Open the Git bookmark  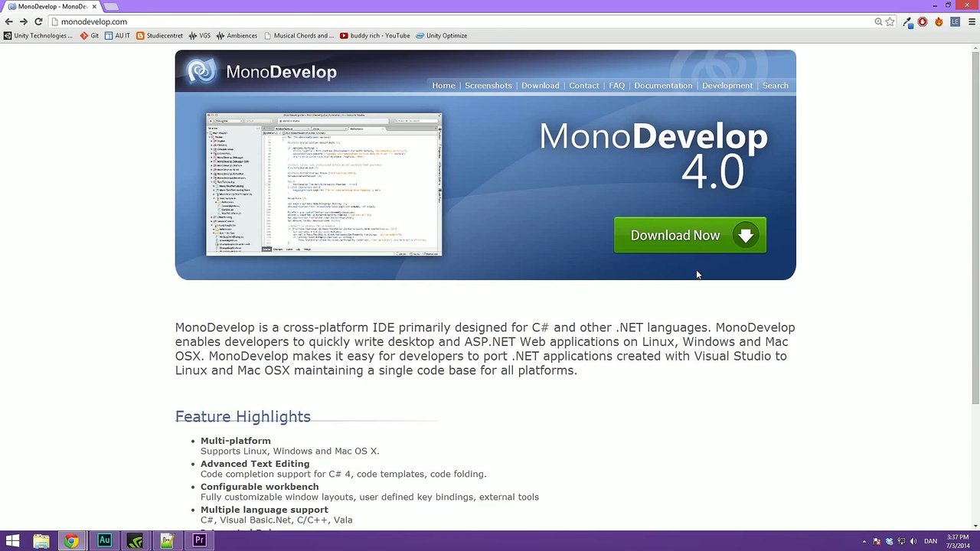90,36
